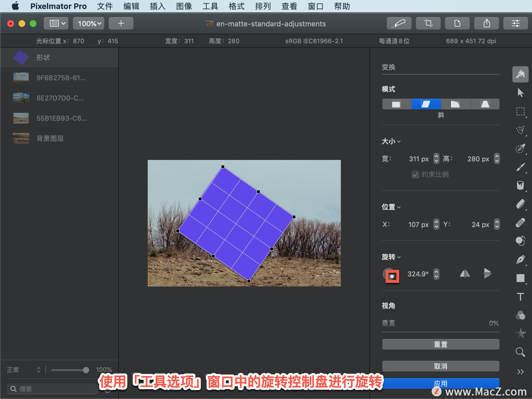Open the 100% zoom level dropdown
The image size is (532, 399).
89,23
